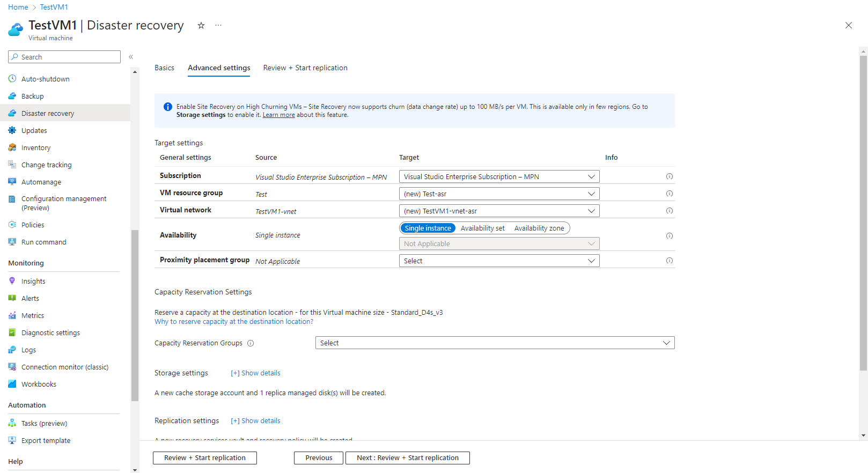
Task: Click the TestVM1 breadcrumb link
Action: click(54, 7)
